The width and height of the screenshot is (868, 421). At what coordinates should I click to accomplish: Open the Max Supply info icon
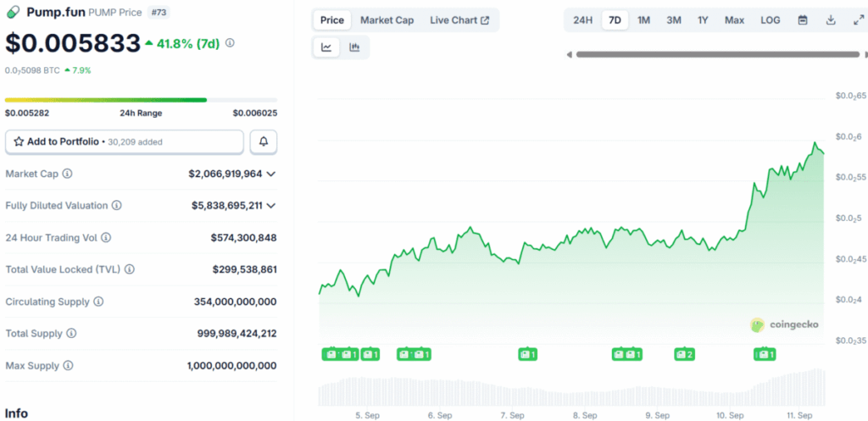pos(68,366)
